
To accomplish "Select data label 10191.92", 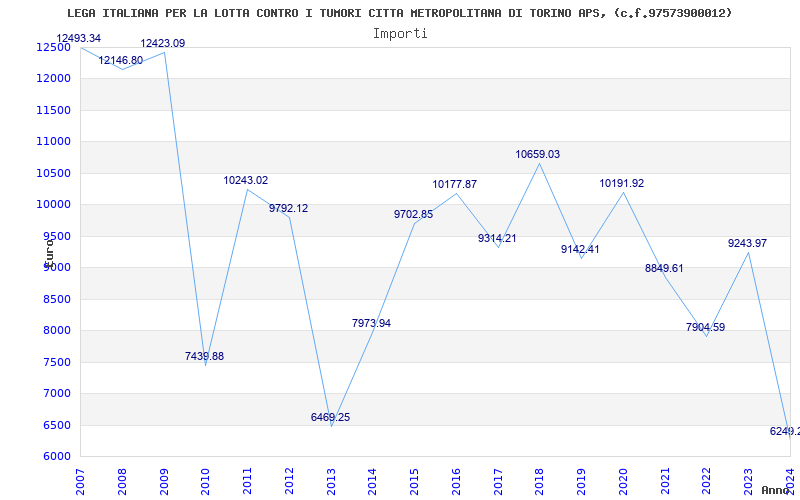I will (x=621, y=183).
